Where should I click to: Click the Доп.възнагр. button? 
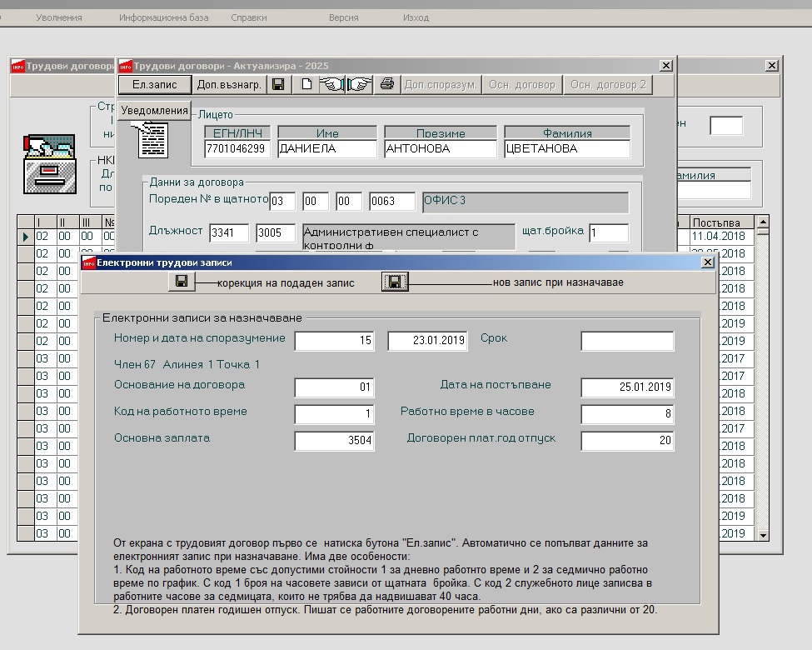coord(229,84)
